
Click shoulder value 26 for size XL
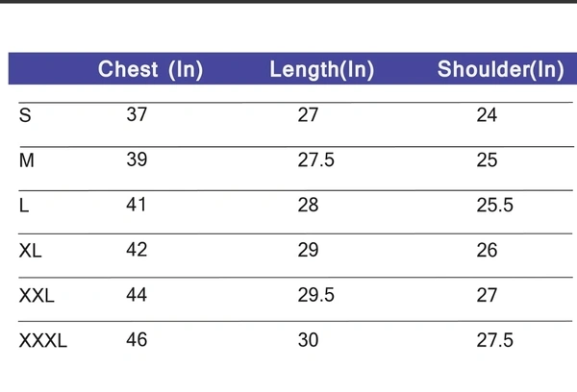pos(487,251)
